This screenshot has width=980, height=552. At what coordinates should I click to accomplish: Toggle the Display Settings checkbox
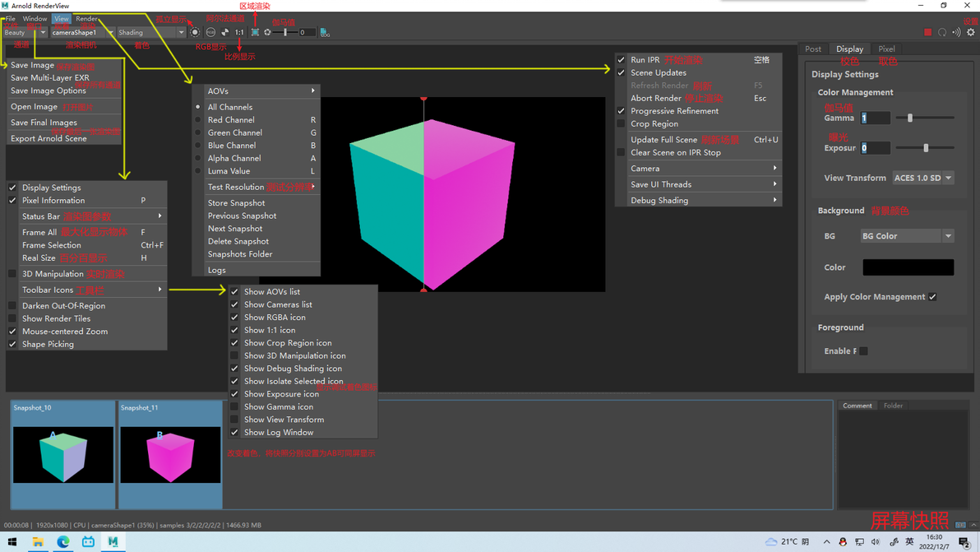click(x=12, y=188)
